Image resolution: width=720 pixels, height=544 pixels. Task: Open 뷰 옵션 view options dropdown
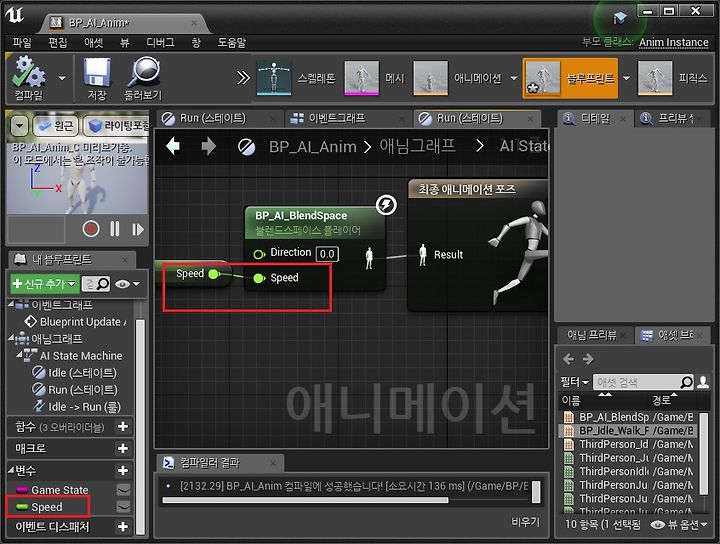pyautogui.click(x=679, y=524)
